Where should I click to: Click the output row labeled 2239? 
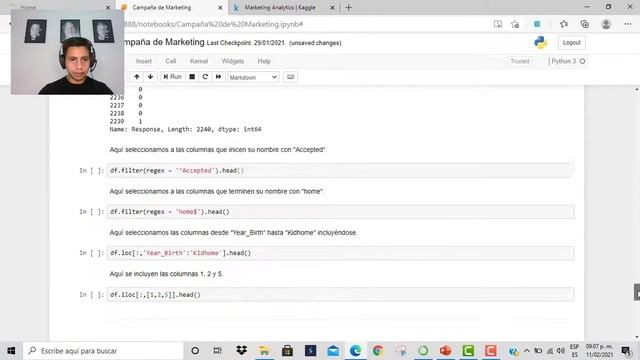[126, 121]
